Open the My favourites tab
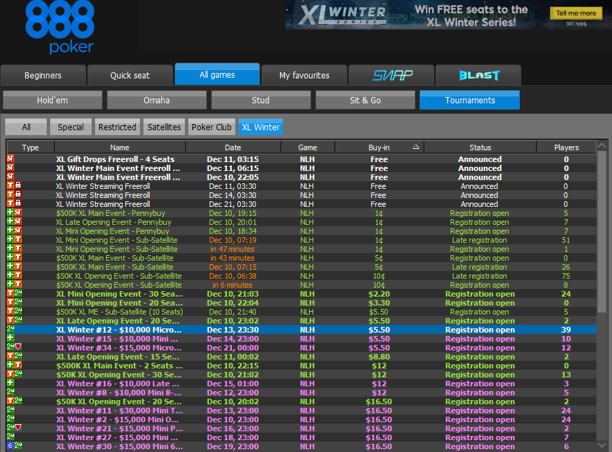This screenshot has height=452, width=612. pos(304,75)
